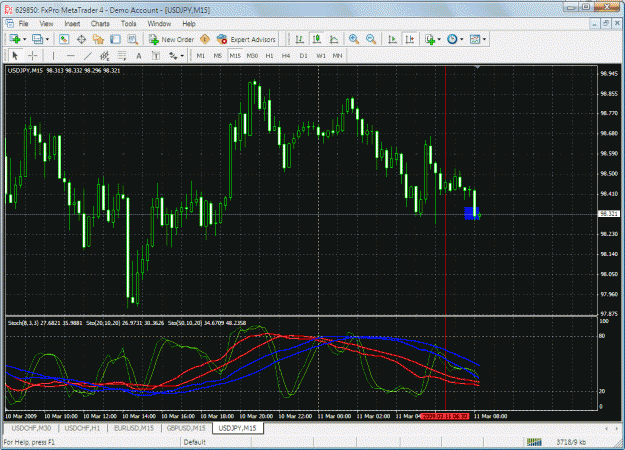Select the Cursor arrow tool
The height and width of the screenshot is (450, 625).
(16, 56)
